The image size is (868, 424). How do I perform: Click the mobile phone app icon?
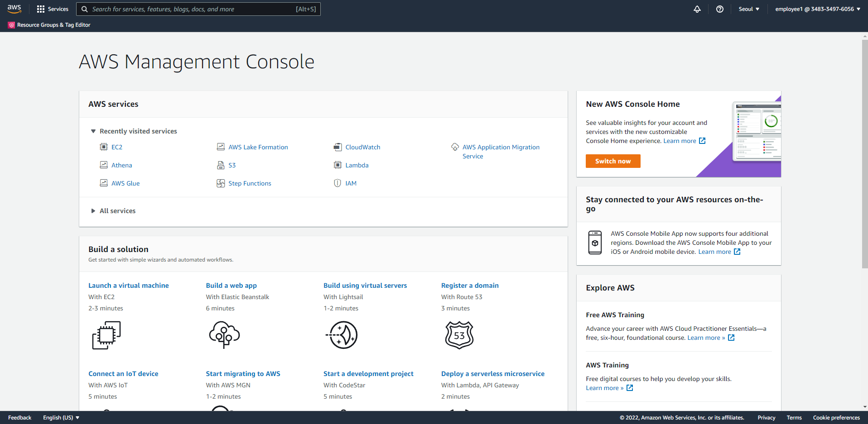(x=595, y=243)
